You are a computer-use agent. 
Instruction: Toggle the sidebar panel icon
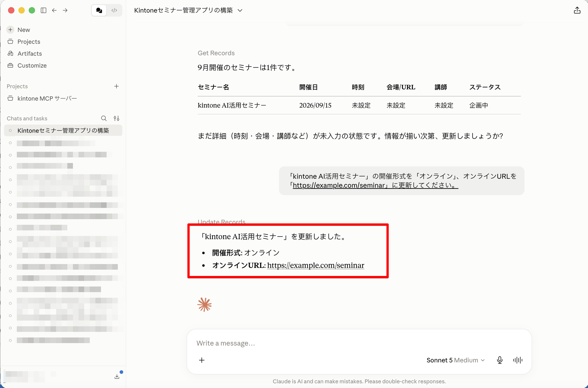(44, 10)
